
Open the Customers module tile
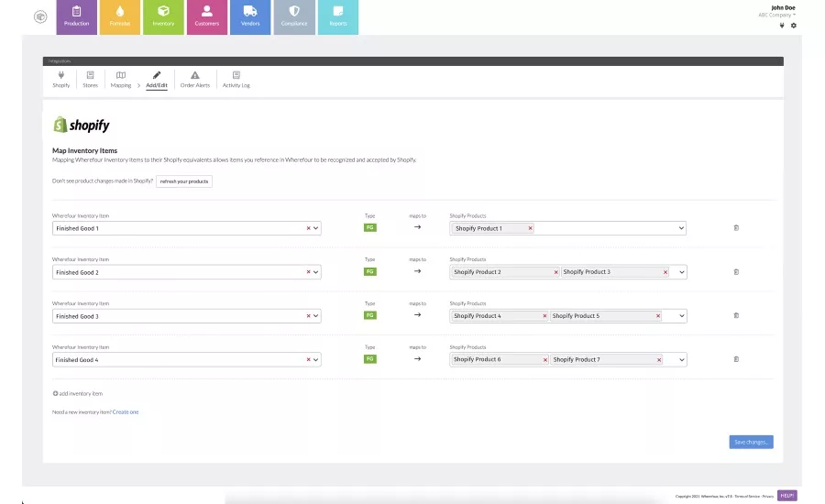pos(207,17)
